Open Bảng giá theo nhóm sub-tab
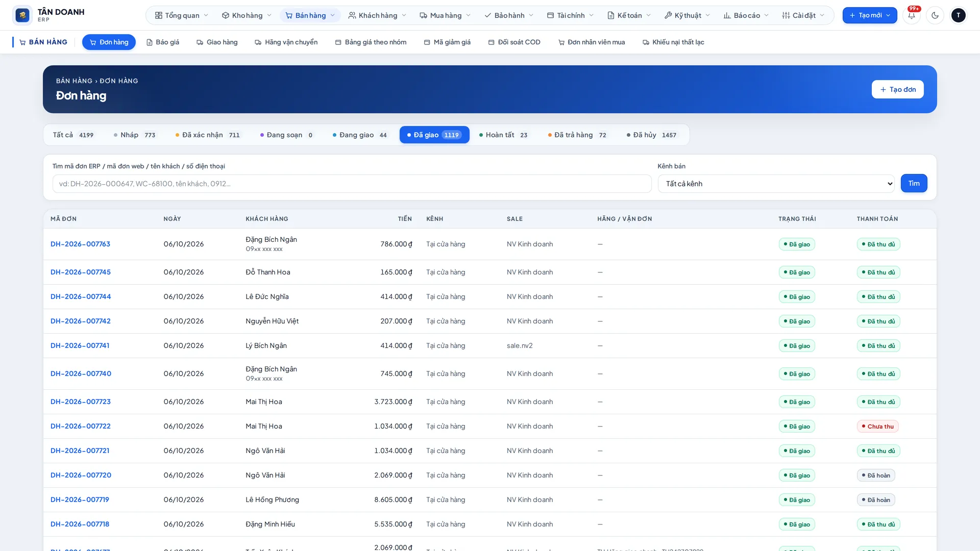The image size is (980, 551). click(371, 42)
